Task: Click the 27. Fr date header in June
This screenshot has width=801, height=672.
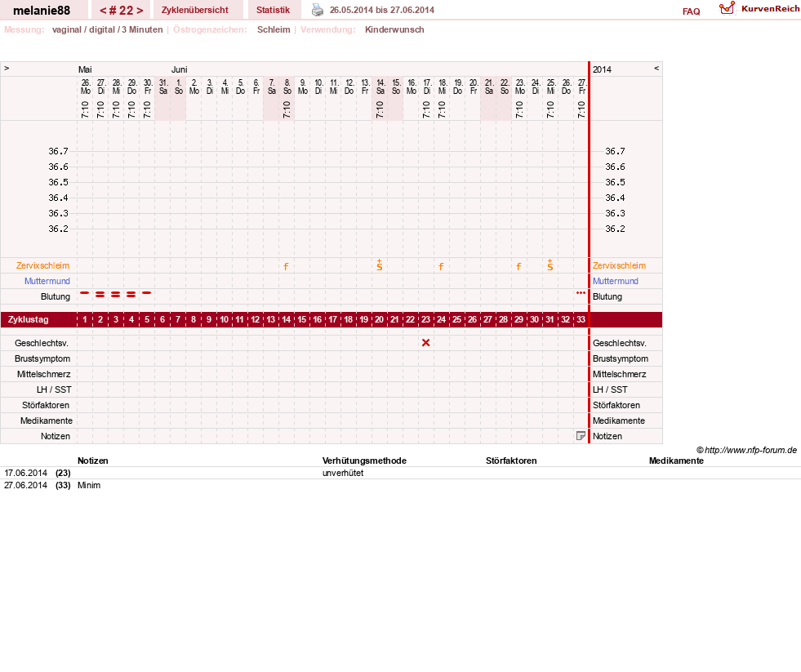Action: 582,87
